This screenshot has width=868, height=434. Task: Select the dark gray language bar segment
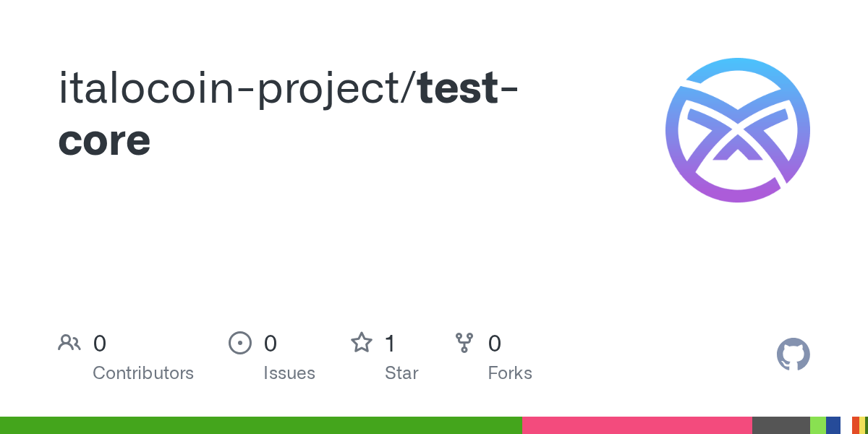coord(780,425)
